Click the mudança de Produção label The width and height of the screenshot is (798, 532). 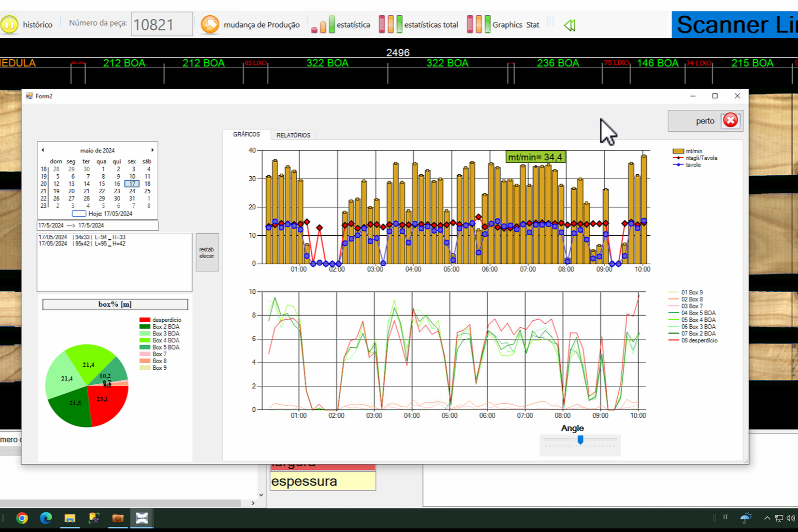[x=261, y=25]
